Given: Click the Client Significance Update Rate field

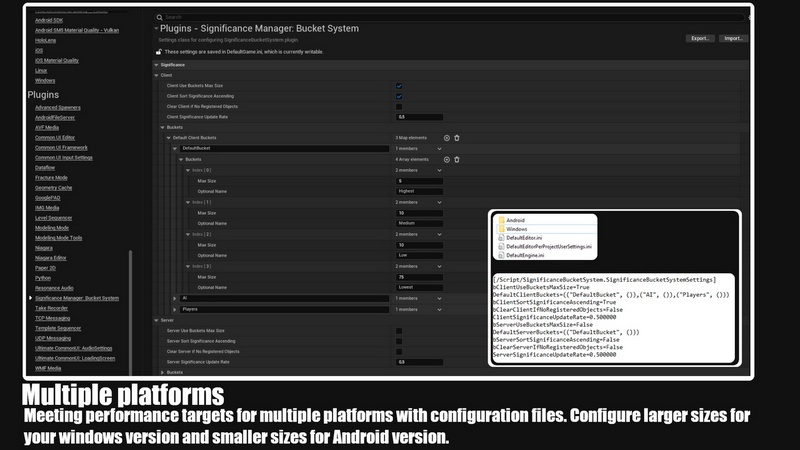Looking at the screenshot, I should [420, 117].
